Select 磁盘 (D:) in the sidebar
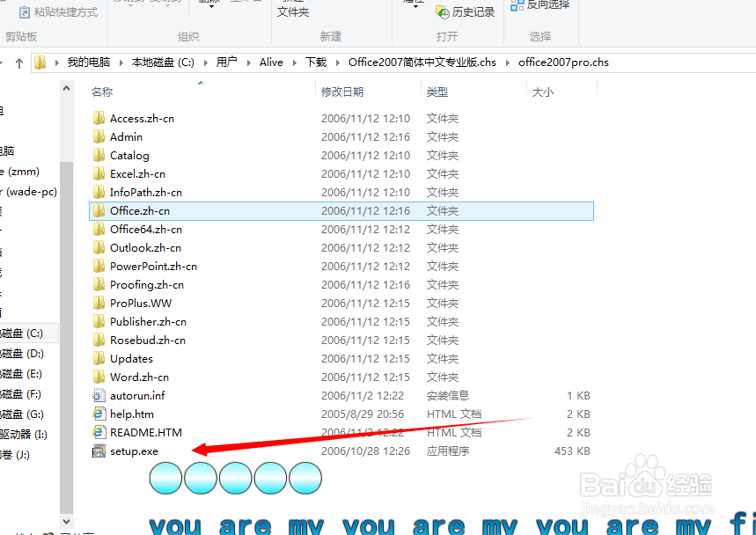Screen dimensions: 756x535 (26, 354)
